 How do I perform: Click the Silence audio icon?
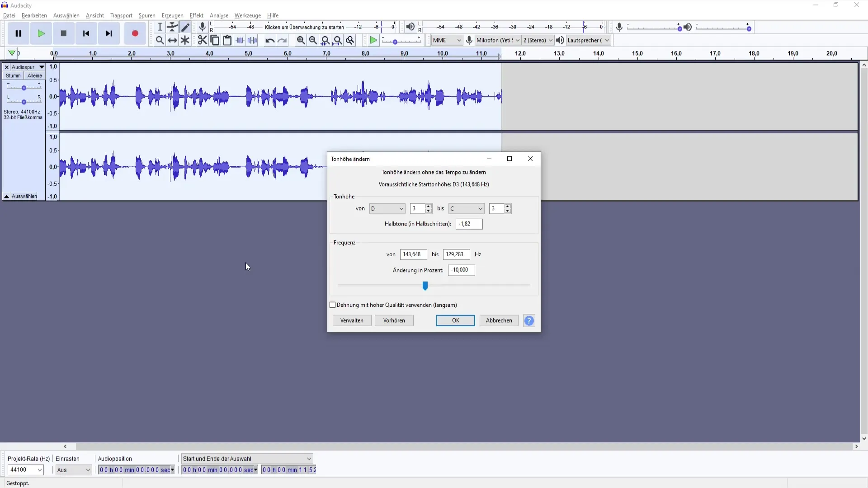click(x=252, y=40)
